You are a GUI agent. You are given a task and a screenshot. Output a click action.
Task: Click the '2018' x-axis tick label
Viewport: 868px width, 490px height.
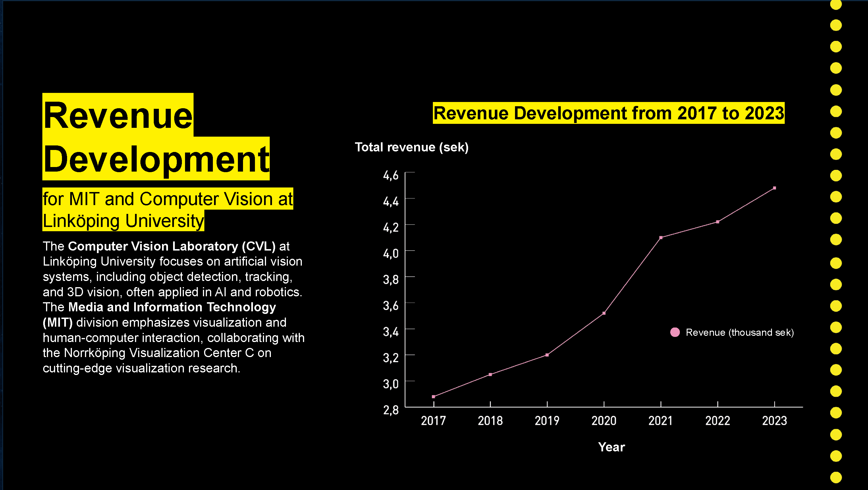click(x=490, y=421)
